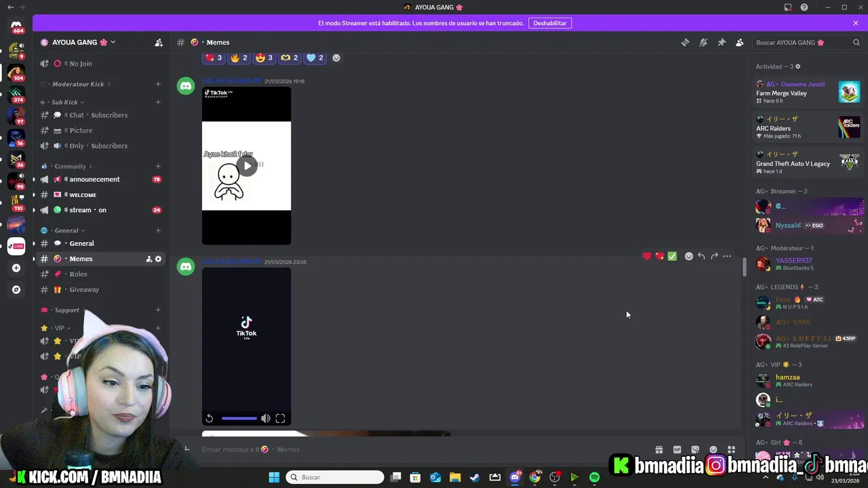Open Discord direct messages home icon

16,25
